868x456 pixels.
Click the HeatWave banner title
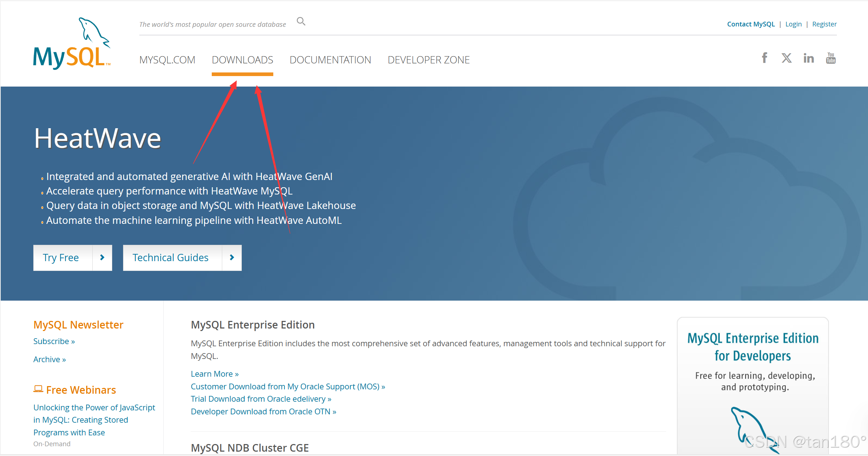97,138
